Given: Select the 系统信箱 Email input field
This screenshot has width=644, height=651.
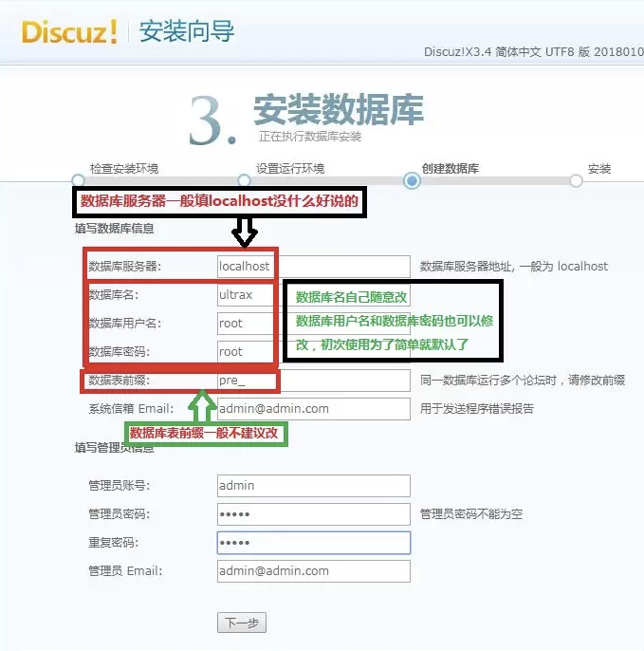Looking at the screenshot, I should pyautogui.click(x=314, y=409).
